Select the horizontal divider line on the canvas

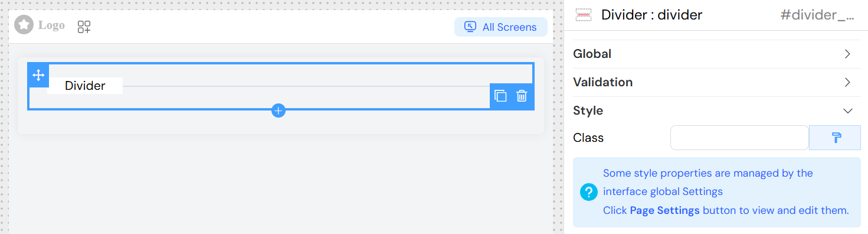[x=306, y=86]
